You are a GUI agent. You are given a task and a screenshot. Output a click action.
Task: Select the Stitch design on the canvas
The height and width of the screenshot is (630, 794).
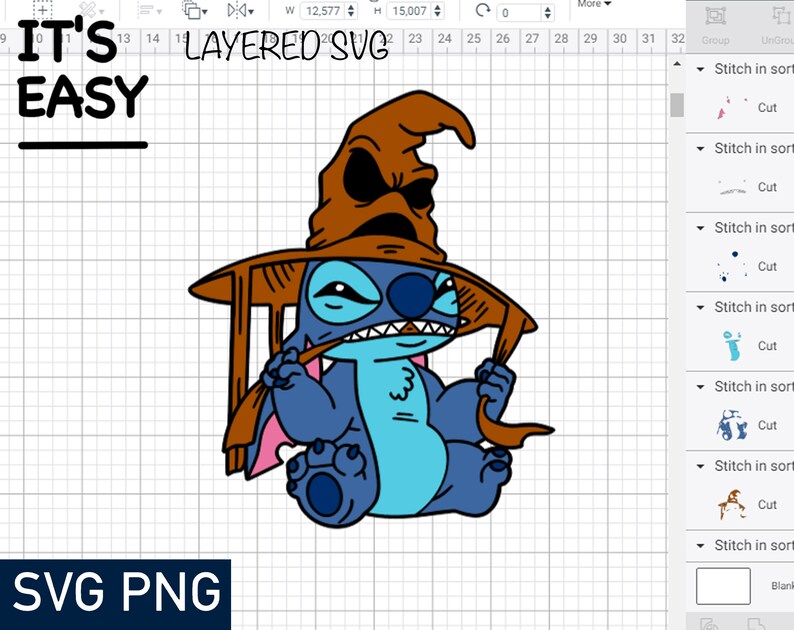click(x=372, y=309)
